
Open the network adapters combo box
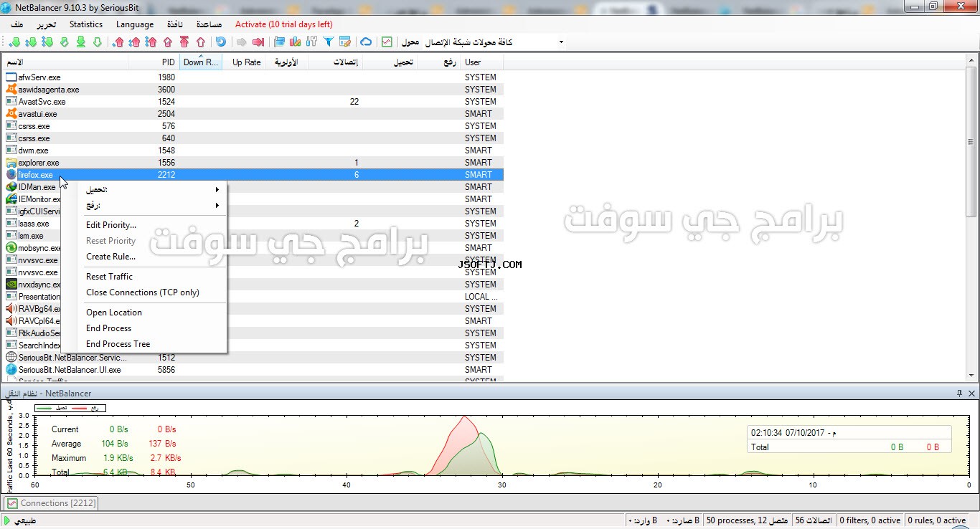[495, 42]
